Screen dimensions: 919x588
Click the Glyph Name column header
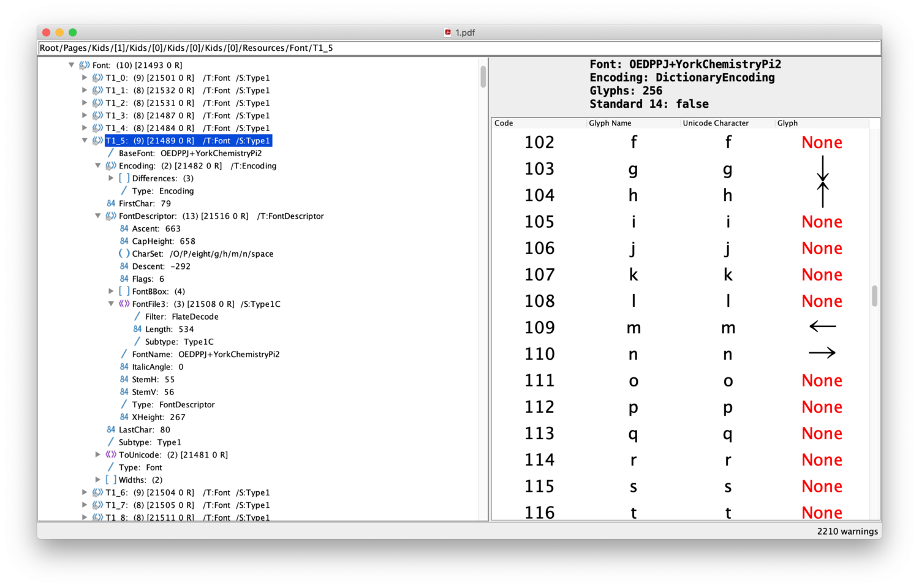click(633, 123)
